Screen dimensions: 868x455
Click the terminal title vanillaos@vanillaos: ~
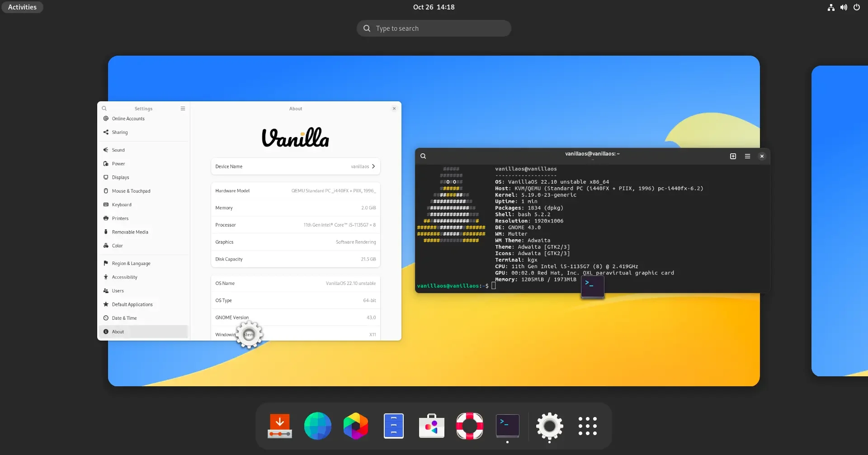[592, 154]
